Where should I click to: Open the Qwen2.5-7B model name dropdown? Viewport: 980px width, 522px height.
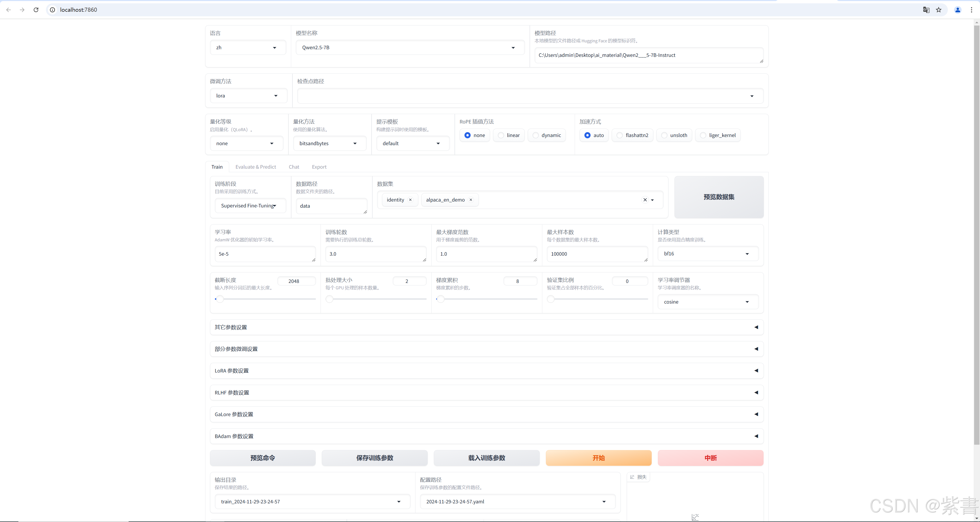coord(410,47)
